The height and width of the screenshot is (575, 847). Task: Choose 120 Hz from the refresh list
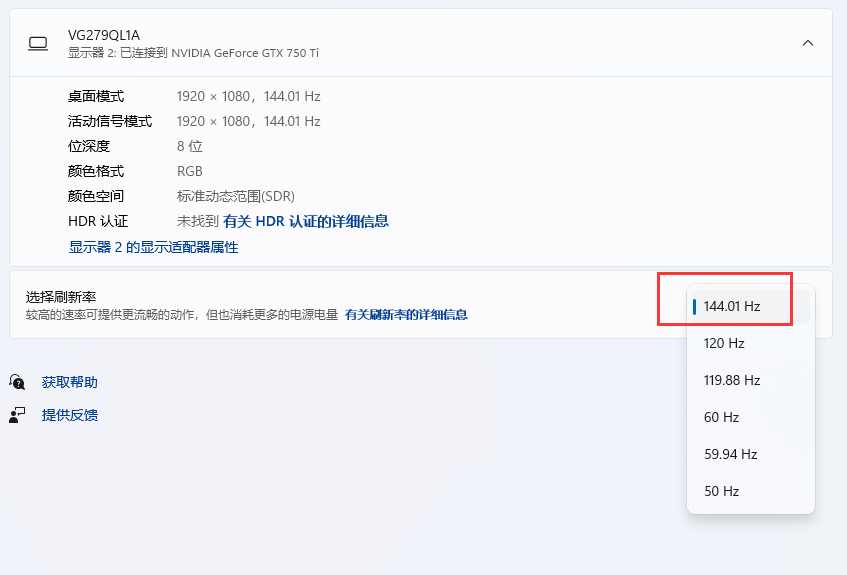point(724,343)
